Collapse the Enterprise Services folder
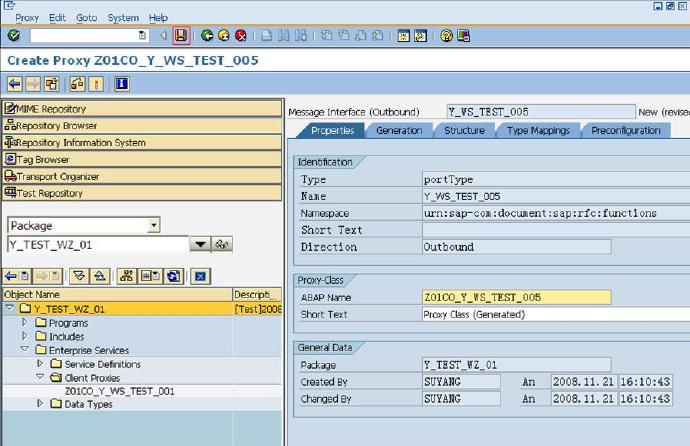 [x=25, y=349]
